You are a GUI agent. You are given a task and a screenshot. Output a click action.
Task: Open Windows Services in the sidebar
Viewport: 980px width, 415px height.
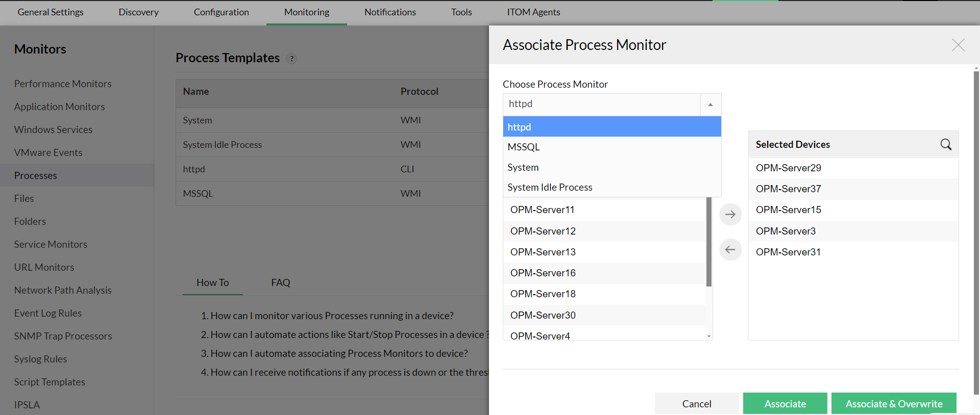pyautogui.click(x=53, y=129)
